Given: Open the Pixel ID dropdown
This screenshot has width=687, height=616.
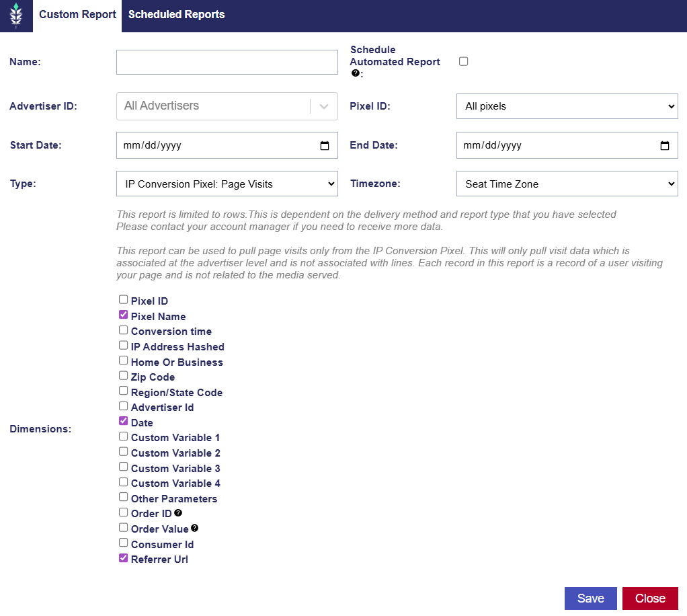Looking at the screenshot, I should point(567,106).
